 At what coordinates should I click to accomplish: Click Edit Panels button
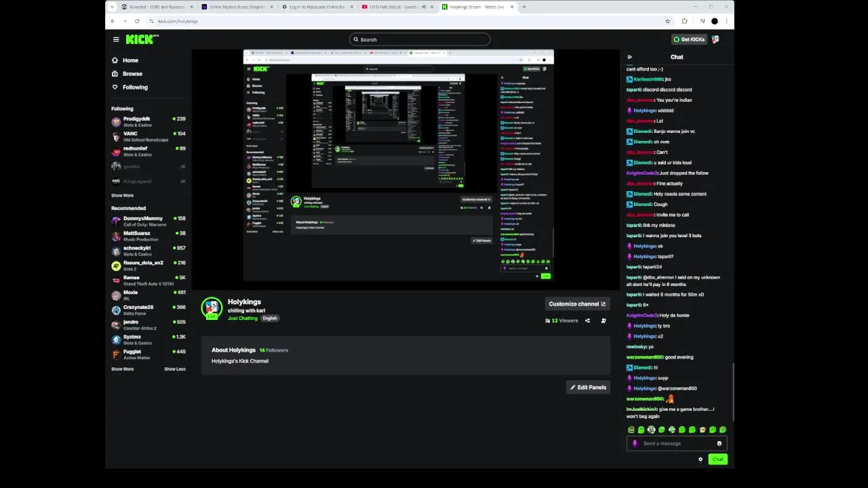click(588, 387)
